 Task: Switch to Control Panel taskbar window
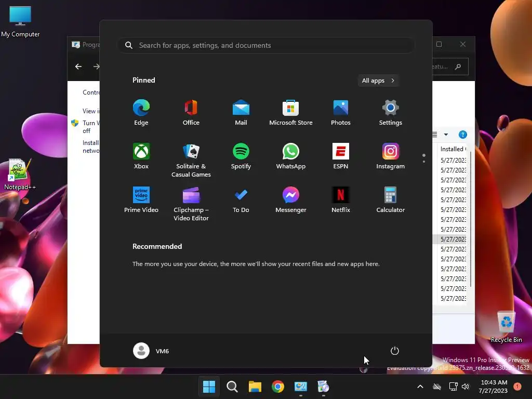tap(301, 387)
